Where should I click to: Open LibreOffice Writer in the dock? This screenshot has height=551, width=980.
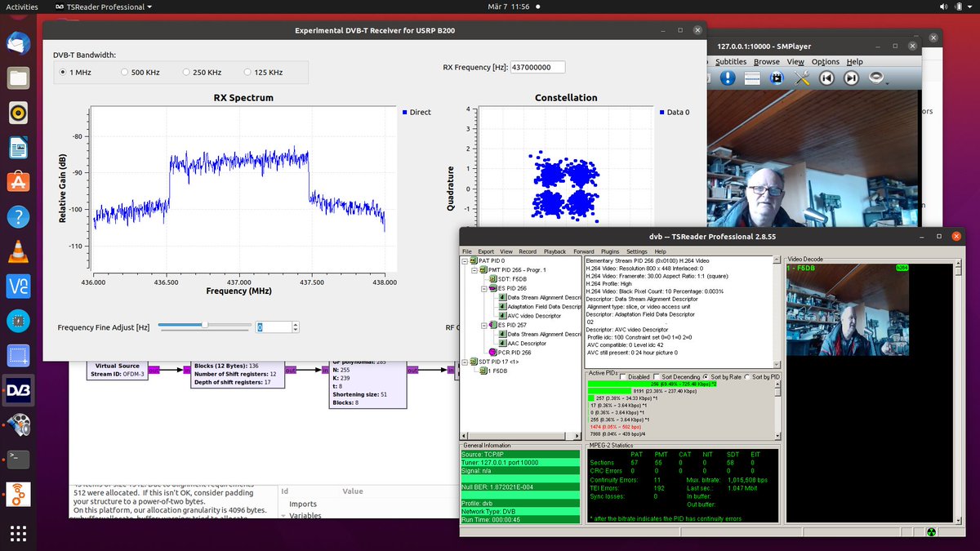[x=18, y=148]
